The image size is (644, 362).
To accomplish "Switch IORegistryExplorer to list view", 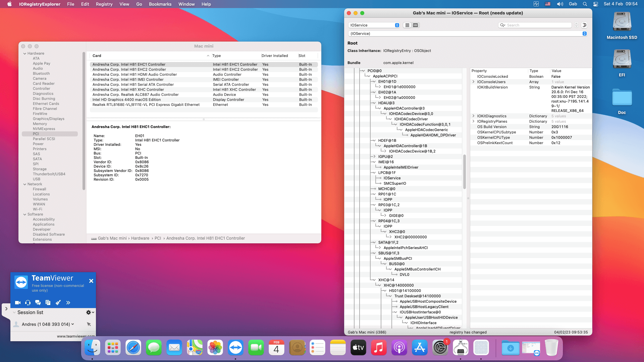I will [407, 25].
